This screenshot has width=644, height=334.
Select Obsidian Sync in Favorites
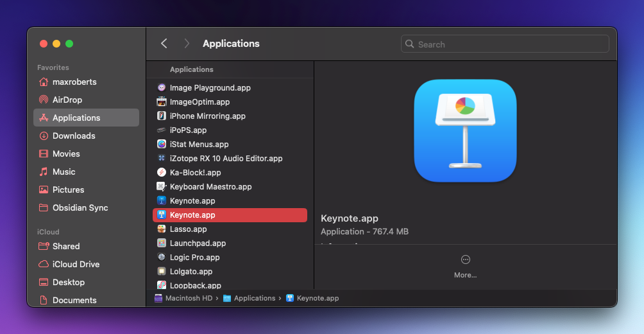click(x=80, y=208)
